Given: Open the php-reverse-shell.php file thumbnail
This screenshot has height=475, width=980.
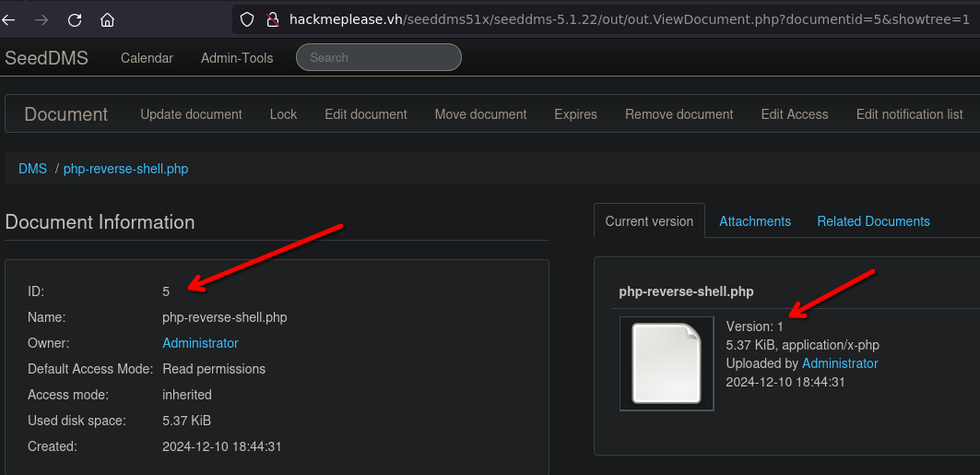Looking at the screenshot, I should 667,363.
